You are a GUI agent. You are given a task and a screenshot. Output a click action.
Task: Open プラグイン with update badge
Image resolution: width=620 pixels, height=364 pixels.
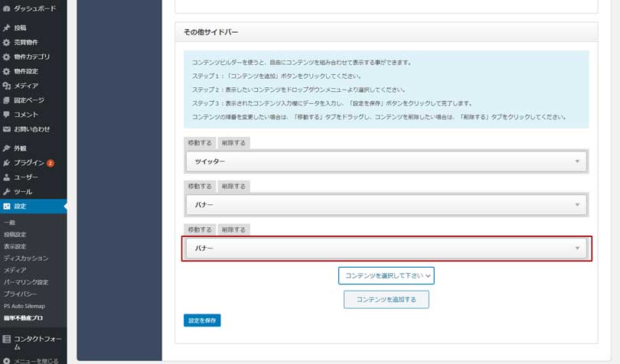tap(31, 163)
